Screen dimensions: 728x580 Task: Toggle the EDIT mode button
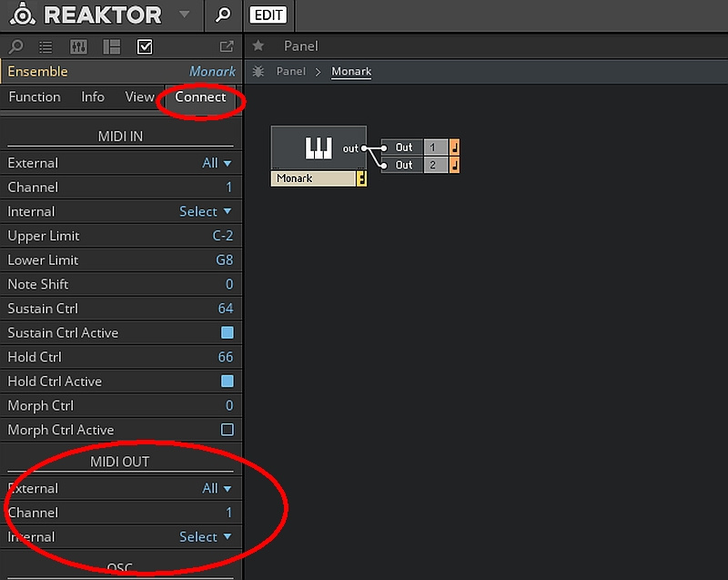(x=268, y=15)
